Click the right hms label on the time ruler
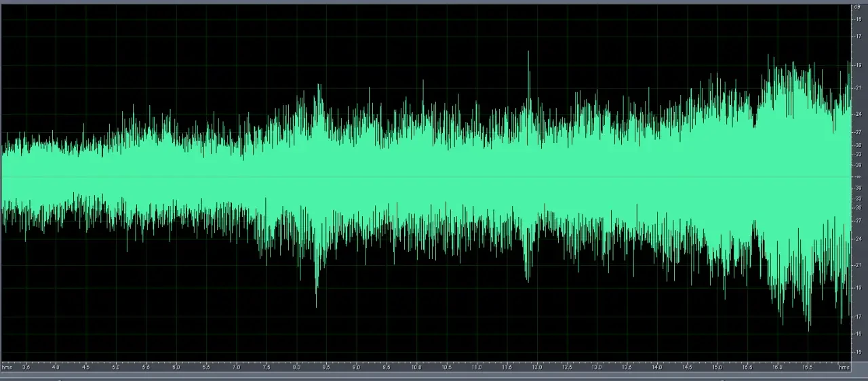This screenshot has height=381, width=868. click(x=844, y=367)
